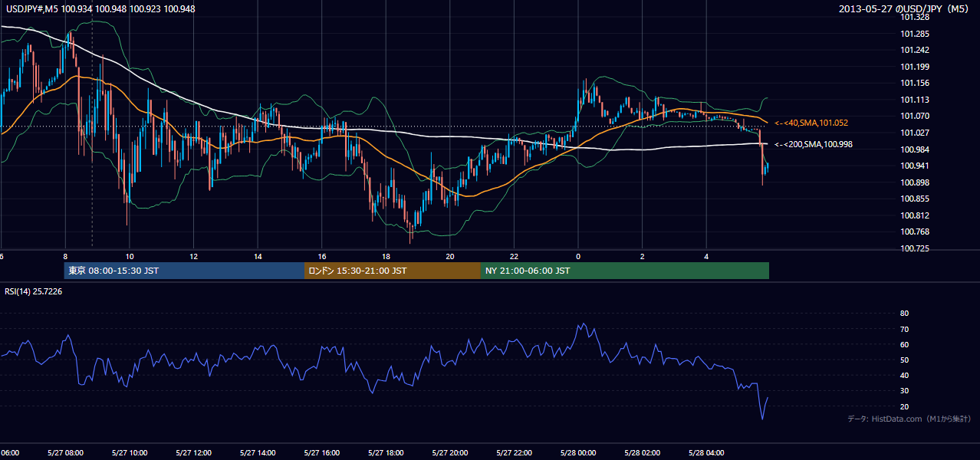The image size is (980, 460).
Task: Click RSI axis level 40
Action: coord(904,375)
